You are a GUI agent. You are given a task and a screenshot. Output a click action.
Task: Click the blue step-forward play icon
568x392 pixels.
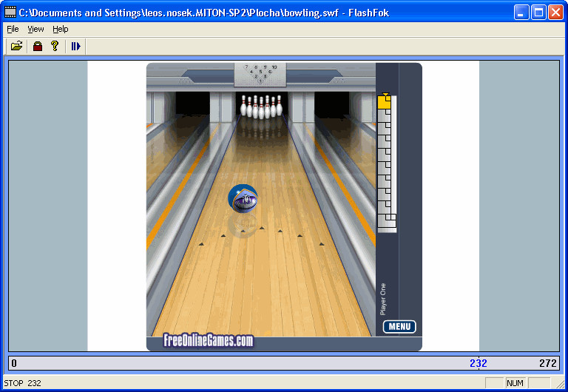coord(75,46)
